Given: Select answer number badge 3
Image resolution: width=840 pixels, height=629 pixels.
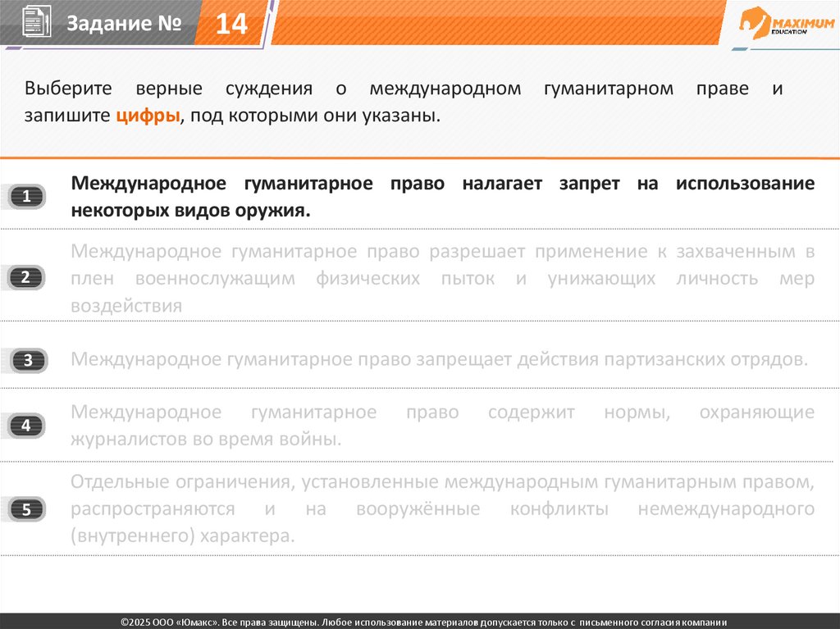Looking at the screenshot, I should (29, 360).
